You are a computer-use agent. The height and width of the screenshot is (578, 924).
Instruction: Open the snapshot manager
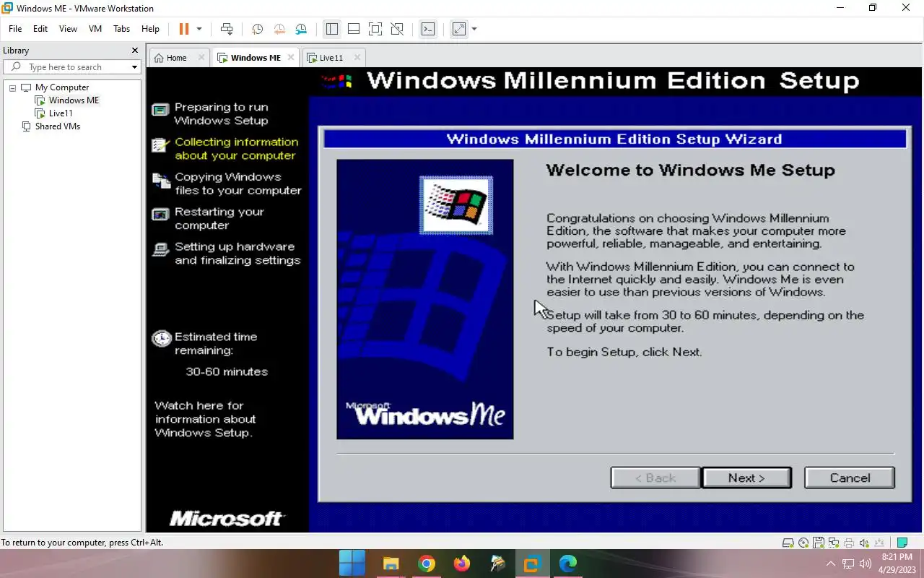pyautogui.click(x=301, y=29)
